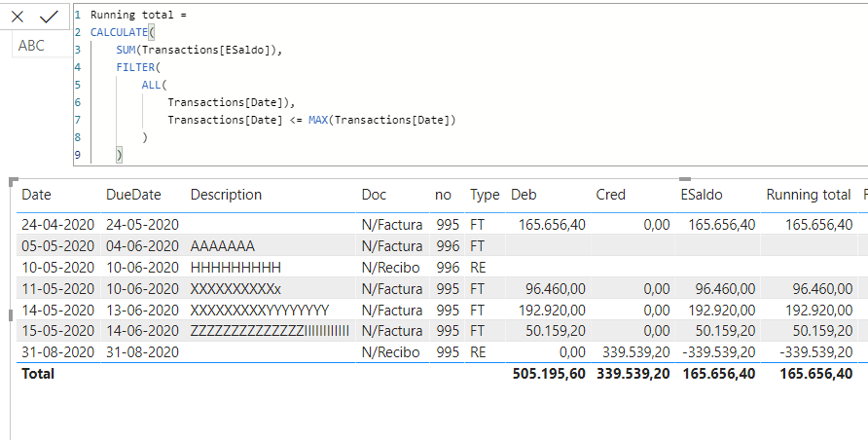Image resolution: width=868 pixels, height=440 pixels.
Task: Click the ZZZZZZZZZZZZZZ description cell
Action: click(x=270, y=331)
